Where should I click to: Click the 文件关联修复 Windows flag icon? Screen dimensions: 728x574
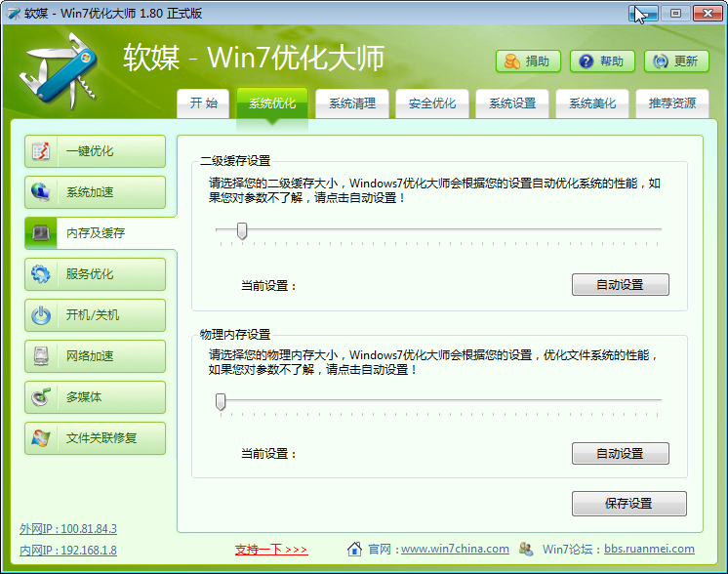pyautogui.click(x=41, y=438)
